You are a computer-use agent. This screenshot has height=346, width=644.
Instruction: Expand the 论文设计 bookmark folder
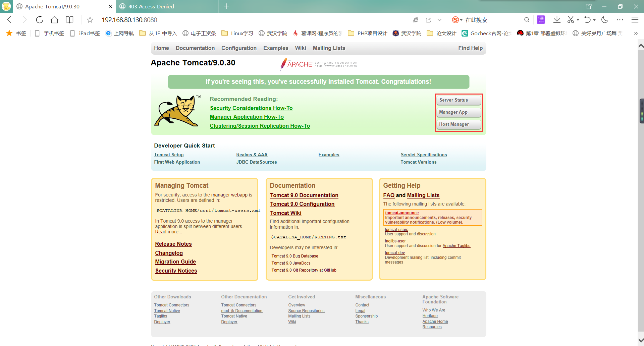point(441,33)
